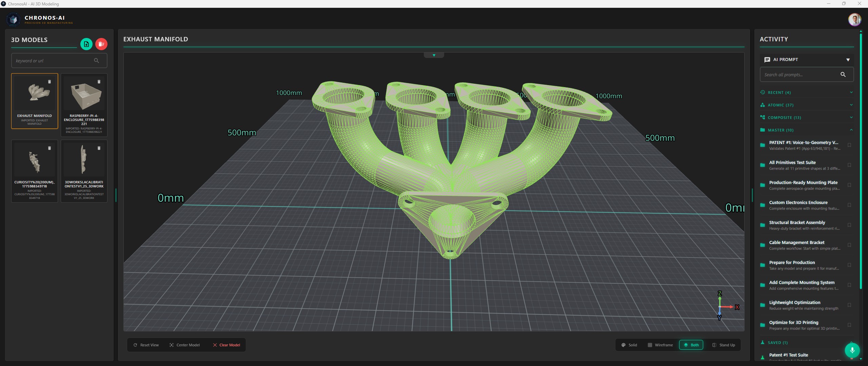Click folder icon of All Primitives Test Suite

click(763, 165)
